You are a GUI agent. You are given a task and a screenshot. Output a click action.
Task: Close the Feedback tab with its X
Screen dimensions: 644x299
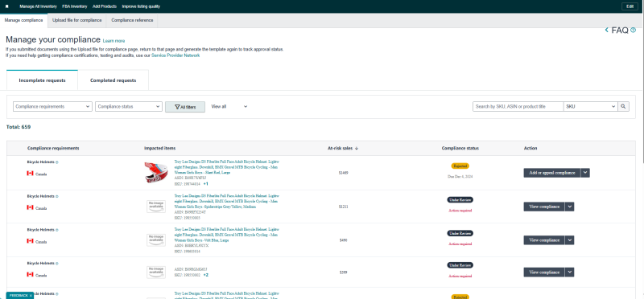coord(31,295)
